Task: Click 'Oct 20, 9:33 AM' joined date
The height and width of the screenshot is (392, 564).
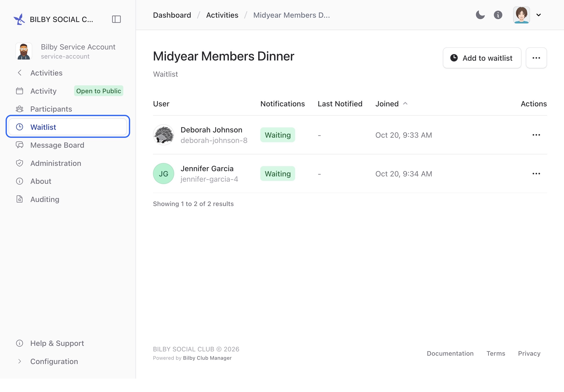Action: click(403, 135)
